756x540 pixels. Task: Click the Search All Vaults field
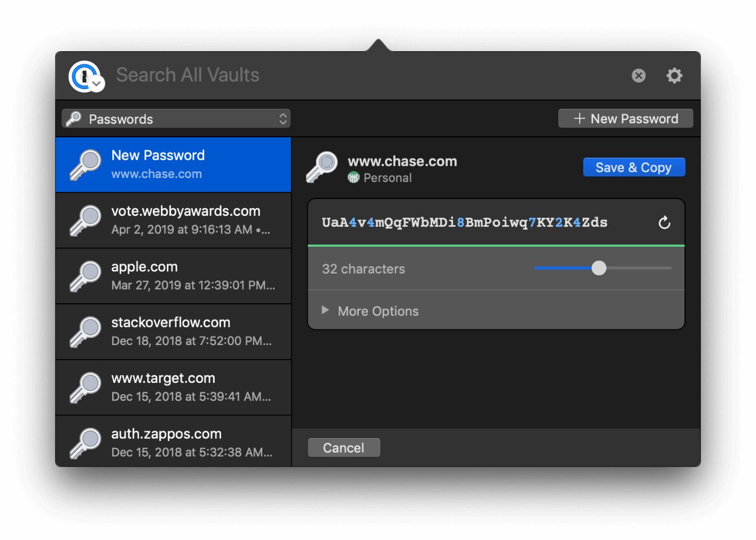click(x=233, y=74)
